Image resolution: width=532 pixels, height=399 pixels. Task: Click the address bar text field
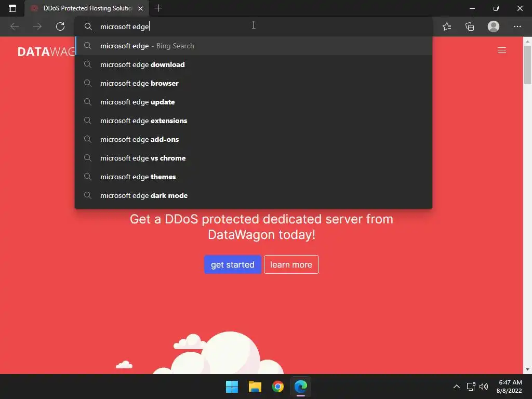coord(253,26)
